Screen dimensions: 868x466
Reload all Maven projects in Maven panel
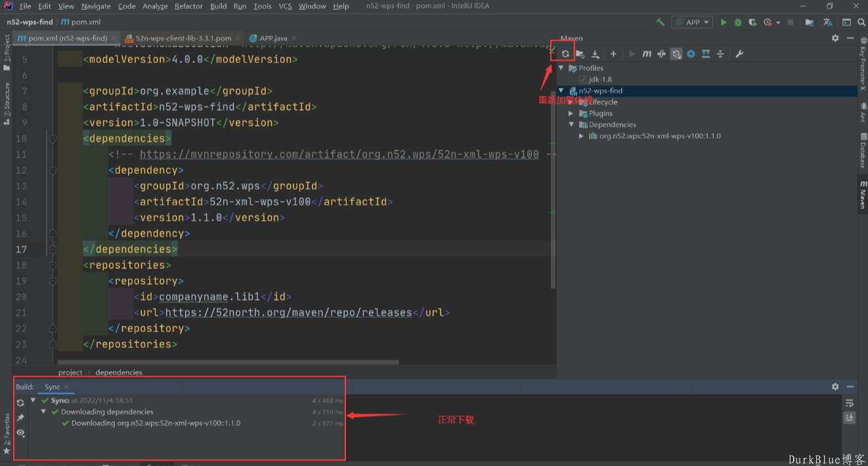tap(565, 54)
